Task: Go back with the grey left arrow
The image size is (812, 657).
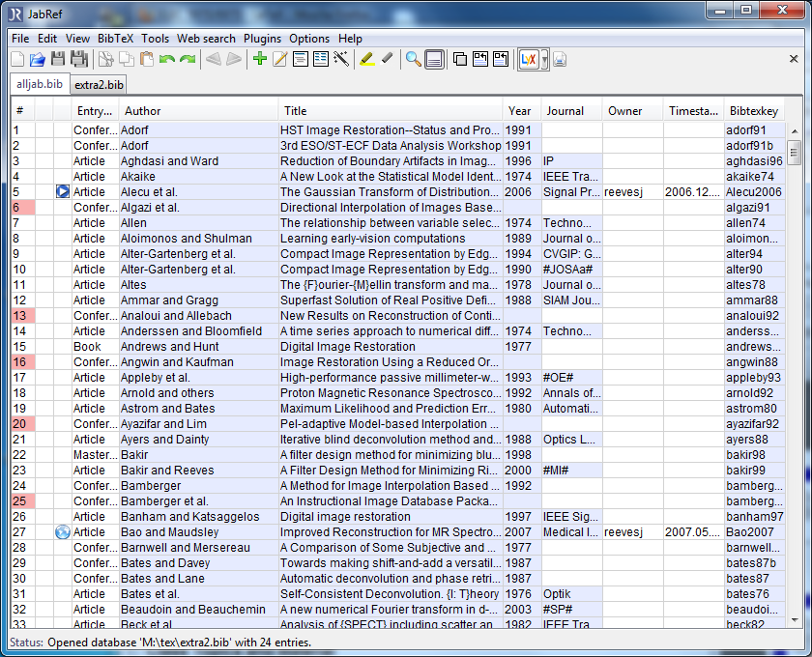Action: [214, 59]
